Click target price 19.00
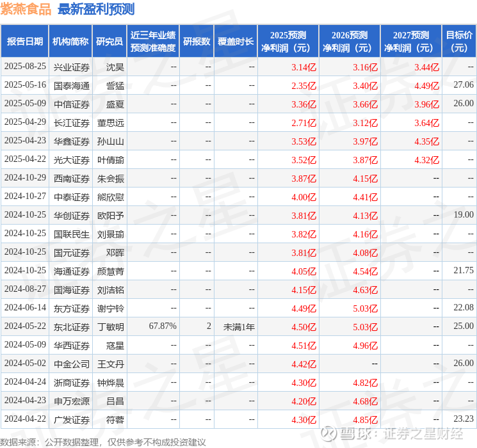Screen dimensions: 477x448 (464, 215)
